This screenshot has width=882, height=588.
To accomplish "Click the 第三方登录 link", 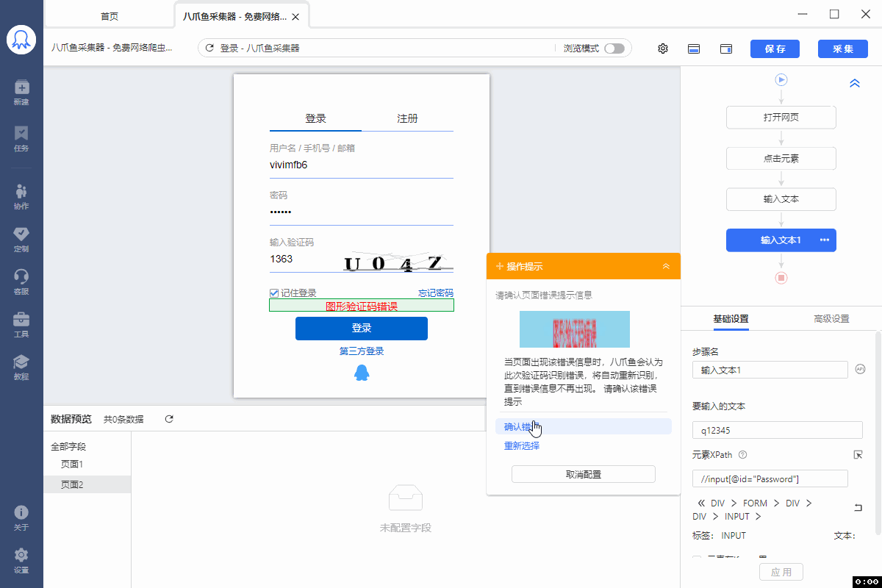I will pyautogui.click(x=362, y=351).
